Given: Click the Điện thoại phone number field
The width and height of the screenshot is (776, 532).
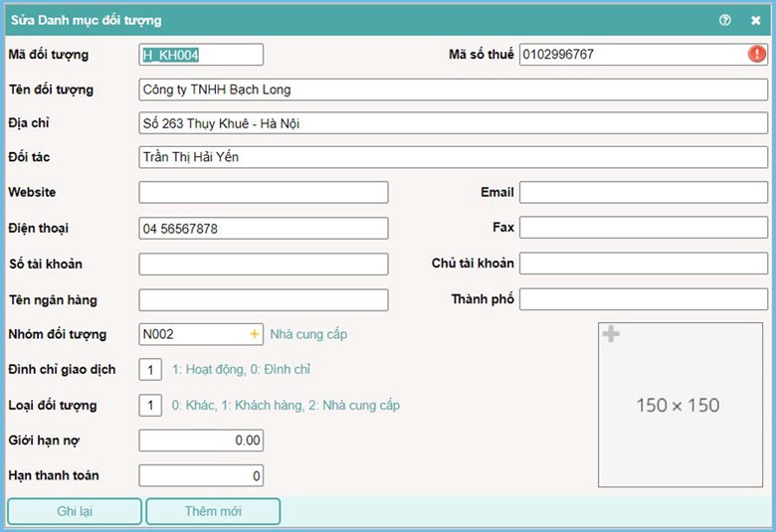Looking at the screenshot, I should coord(264,229).
